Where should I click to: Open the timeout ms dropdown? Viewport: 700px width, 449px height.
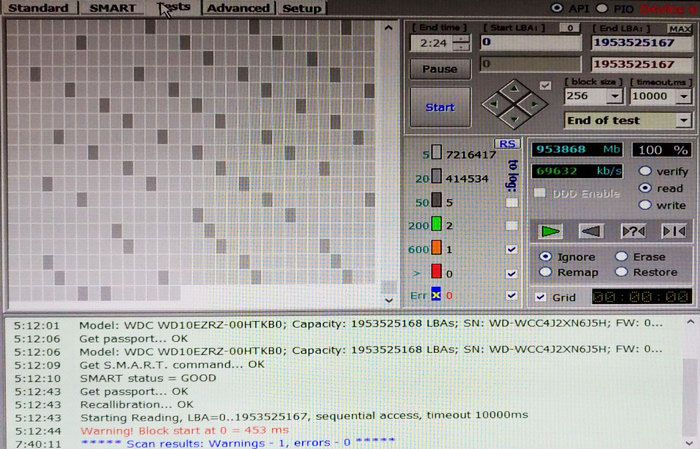(x=684, y=96)
